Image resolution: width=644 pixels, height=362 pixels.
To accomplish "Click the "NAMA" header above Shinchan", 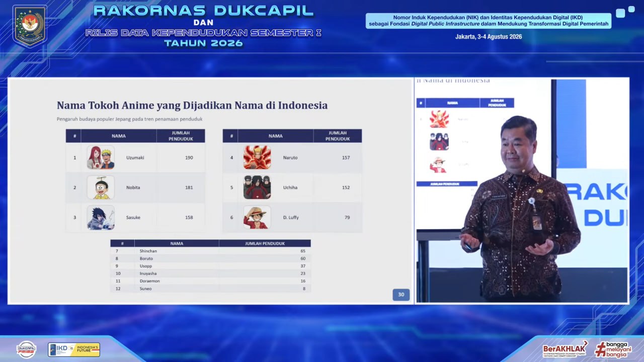I will pyautogui.click(x=177, y=243).
